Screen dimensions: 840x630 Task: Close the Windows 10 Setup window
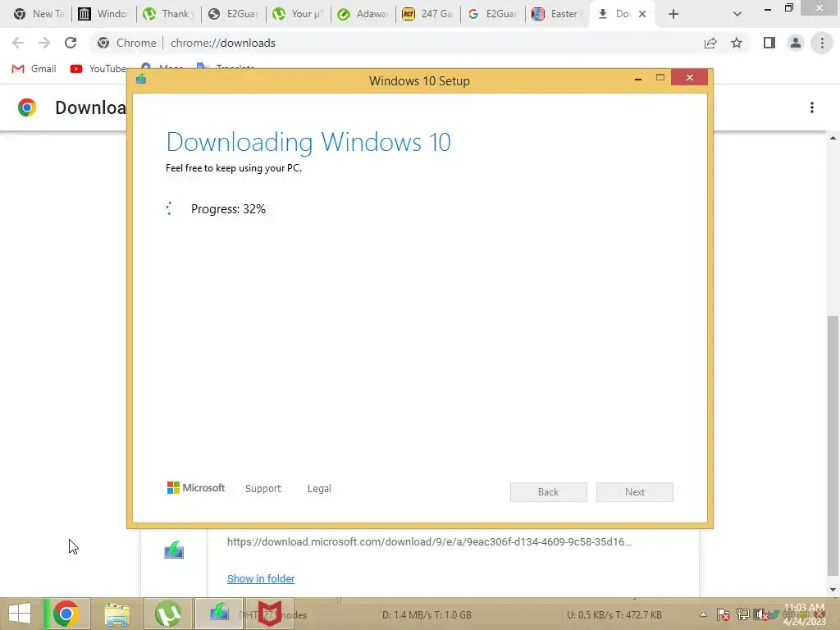click(x=689, y=78)
